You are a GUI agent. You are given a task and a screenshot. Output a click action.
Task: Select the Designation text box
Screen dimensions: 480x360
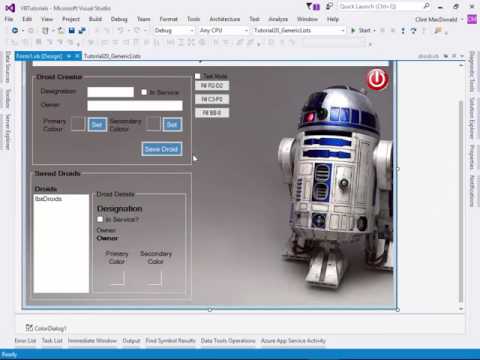[110, 92]
